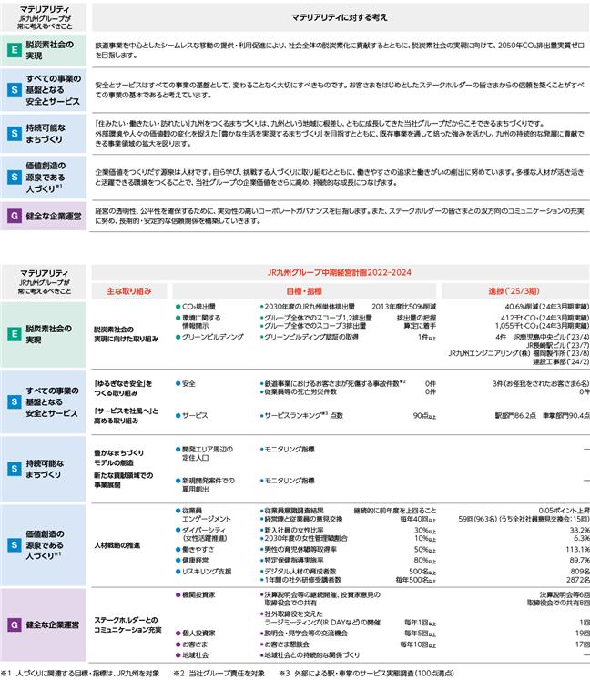Screen dimensions: 590x700
Task: Click the 目標・指標 column header
Action: [x=304, y=291]
